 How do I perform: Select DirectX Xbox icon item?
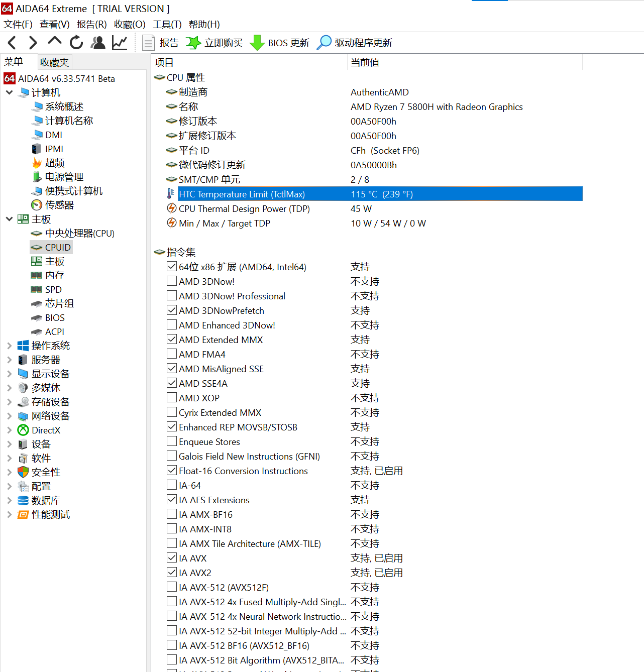pyautogui.click(x=39, y=430)
